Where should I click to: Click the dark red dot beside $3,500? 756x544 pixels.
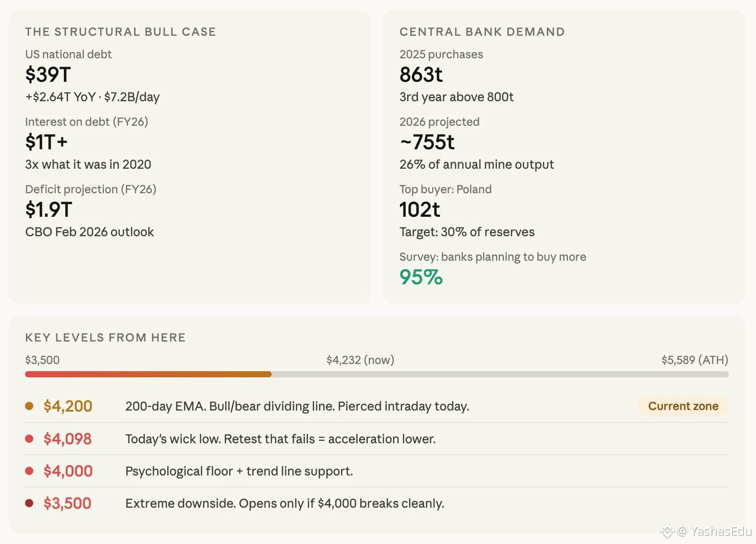[x=29, y=503]
